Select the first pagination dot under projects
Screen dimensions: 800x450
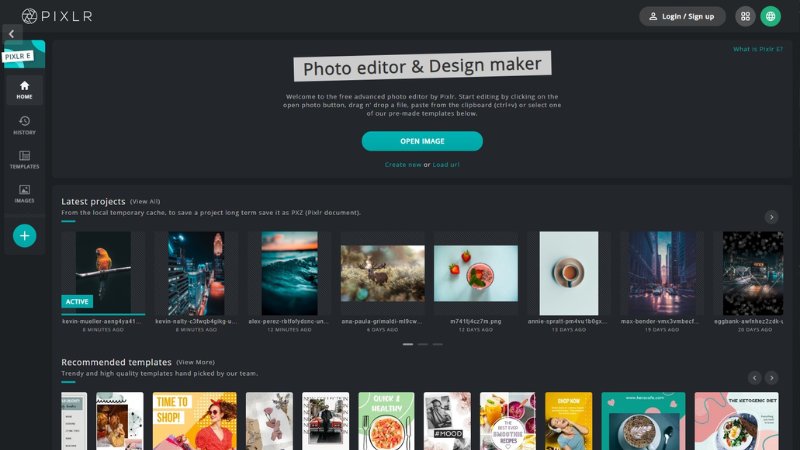pos(408,344)
